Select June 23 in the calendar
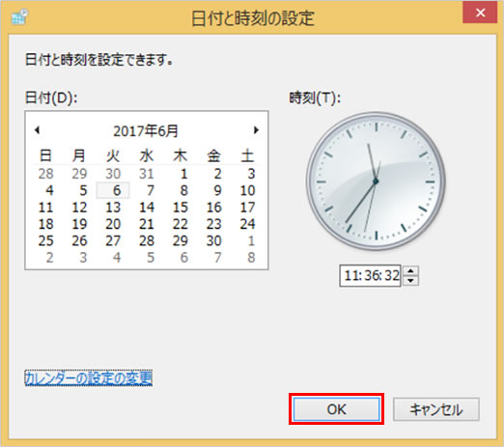The height and width of the screenshot is (447, 504). 214,224
